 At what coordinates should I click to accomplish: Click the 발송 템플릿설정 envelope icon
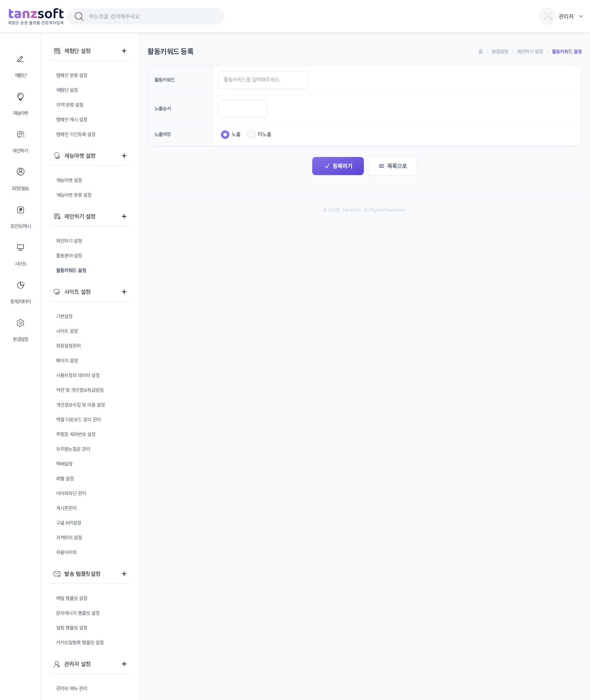[57, 574]
